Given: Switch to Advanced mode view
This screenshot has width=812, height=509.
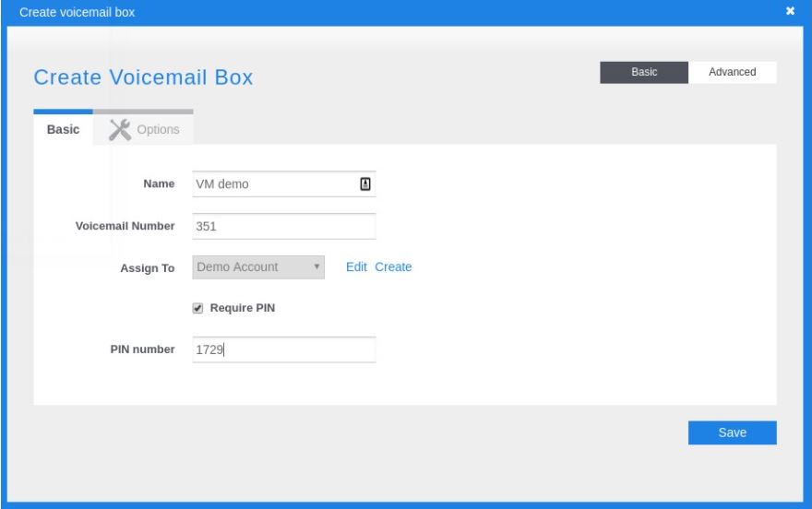Looking at the screenshot, I should click(x=732, y=72).
